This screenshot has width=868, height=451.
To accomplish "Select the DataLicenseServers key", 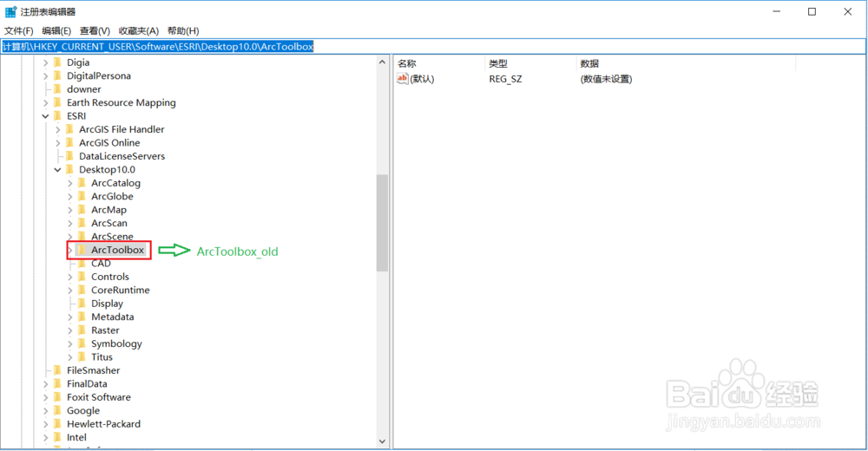I will [x=122, y=156].
